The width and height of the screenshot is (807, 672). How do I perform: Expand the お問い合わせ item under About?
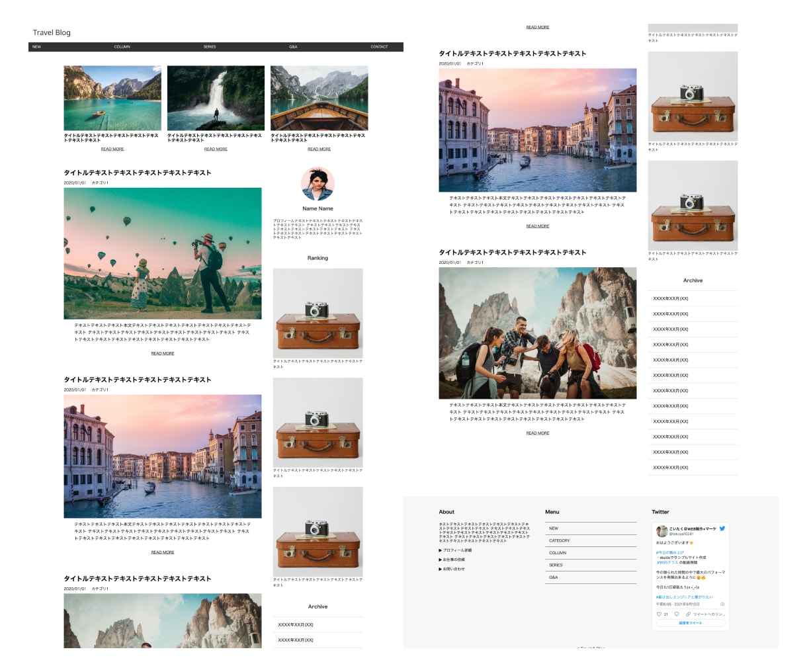(x=452, y=569)
